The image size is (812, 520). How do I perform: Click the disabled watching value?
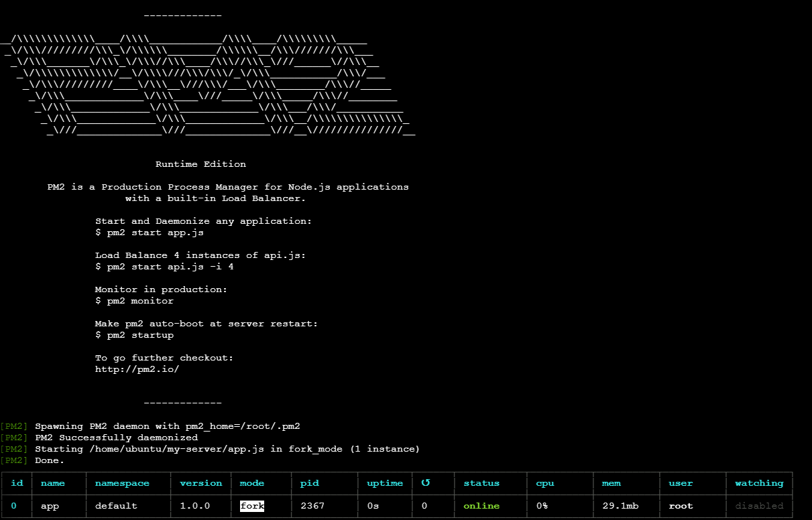[x=759, y=506]
